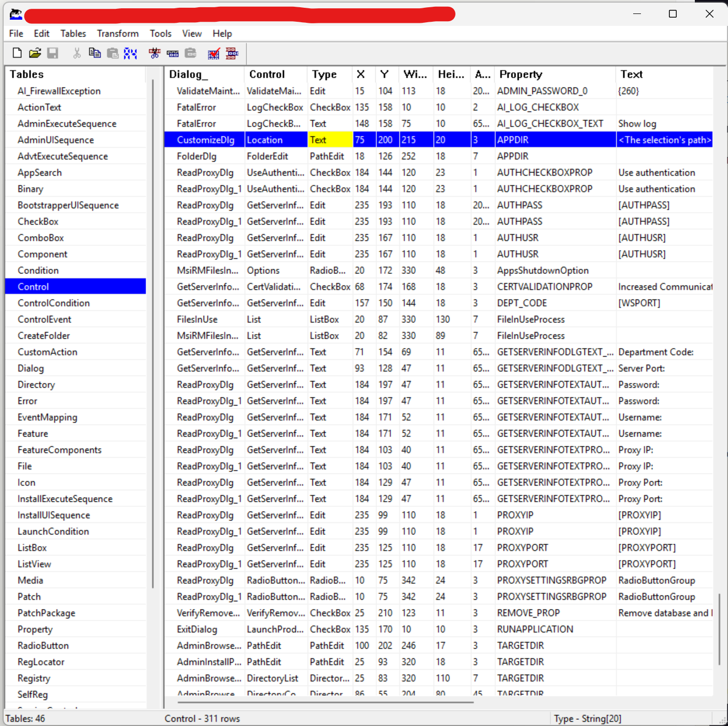
Task: Click the Property column header
Action: [555, 75]
